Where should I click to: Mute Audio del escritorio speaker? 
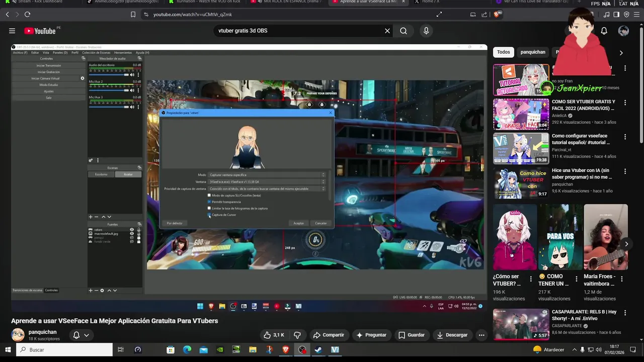[133, 75]
